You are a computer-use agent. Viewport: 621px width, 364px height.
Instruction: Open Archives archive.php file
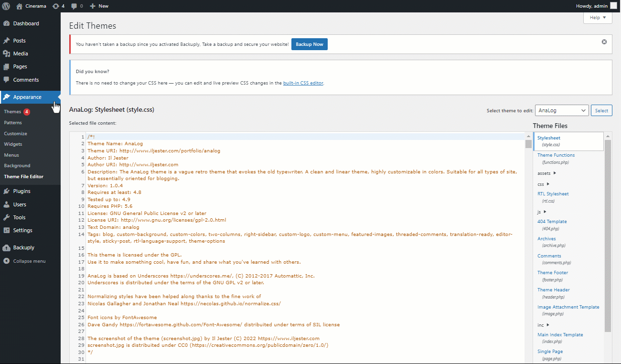[551, 242]
